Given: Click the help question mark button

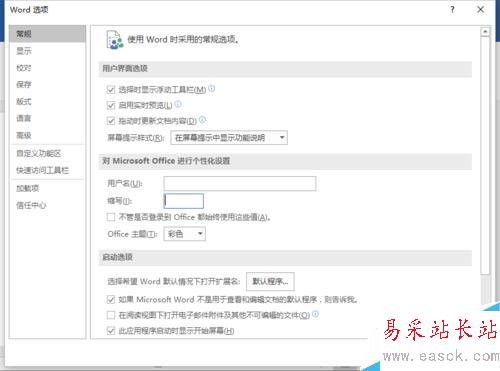Looking at the screenshot, I should [452, 10].
